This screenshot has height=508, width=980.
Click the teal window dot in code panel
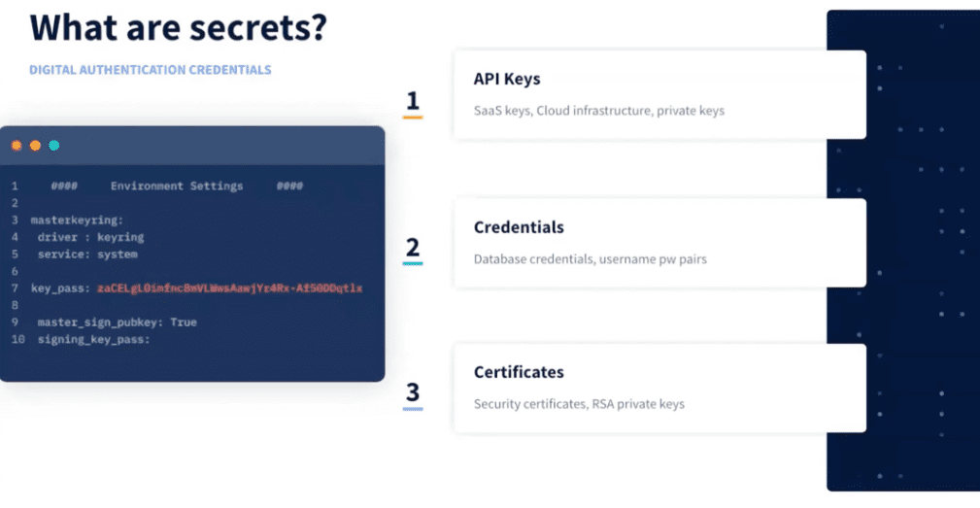pos(54,146)
